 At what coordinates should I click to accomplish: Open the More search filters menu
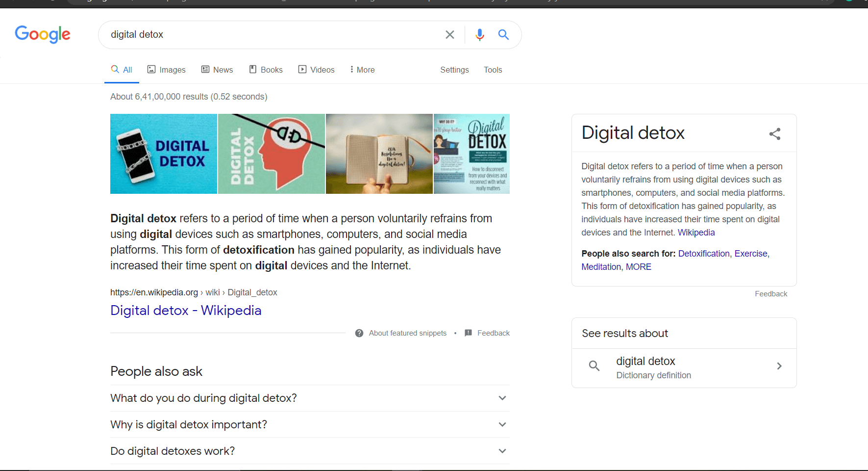(362, 70)
